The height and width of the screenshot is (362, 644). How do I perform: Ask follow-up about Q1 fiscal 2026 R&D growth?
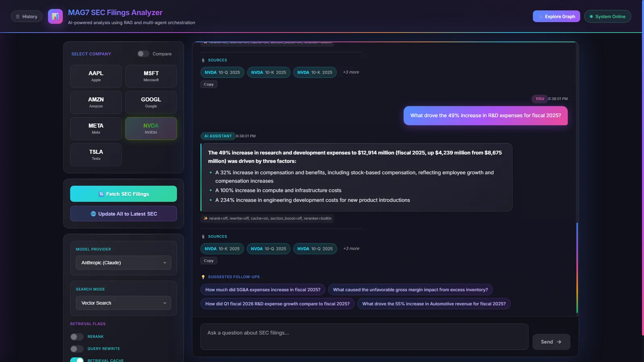277,304
